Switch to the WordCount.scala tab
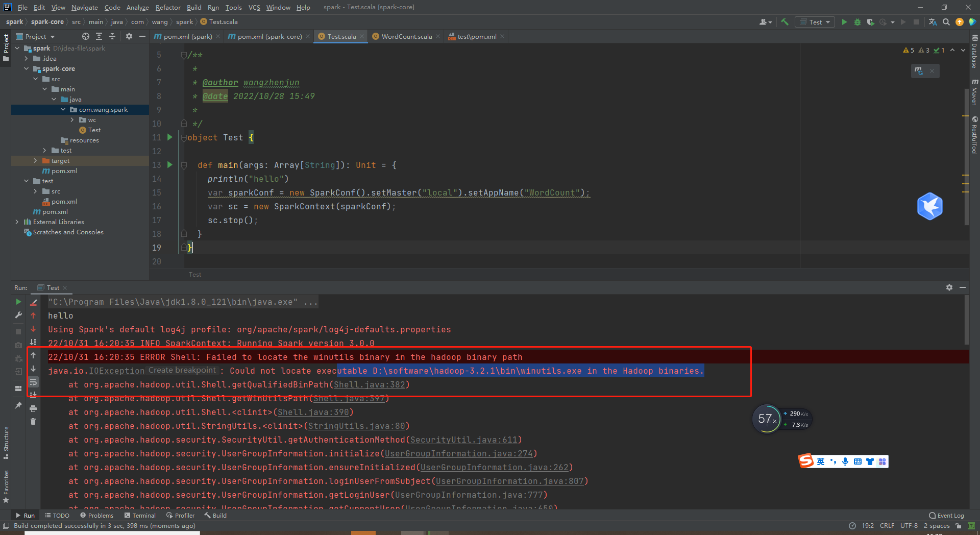 [406, 36]
